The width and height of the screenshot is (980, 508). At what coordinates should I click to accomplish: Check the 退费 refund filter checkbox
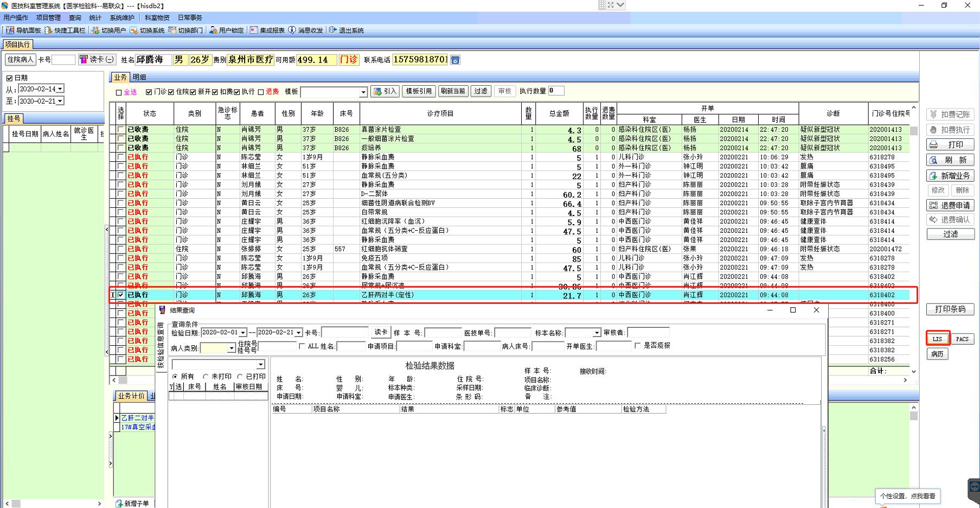click(x=261, y=92)
